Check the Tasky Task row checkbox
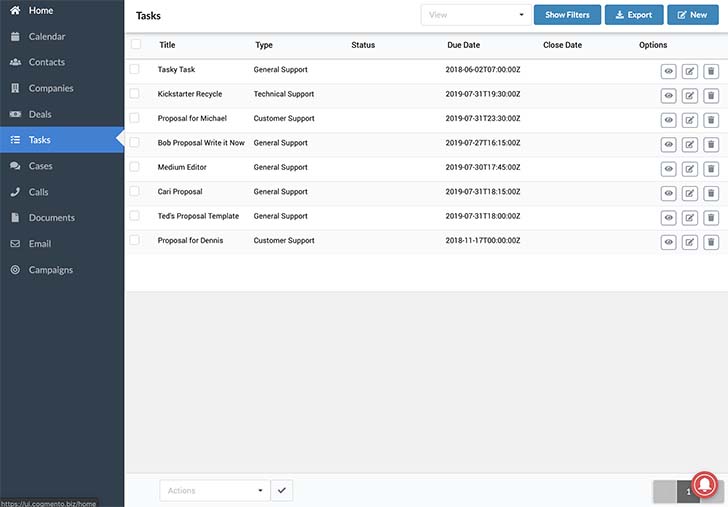Screen dimensions: 728x507 [x=135, y=69]
